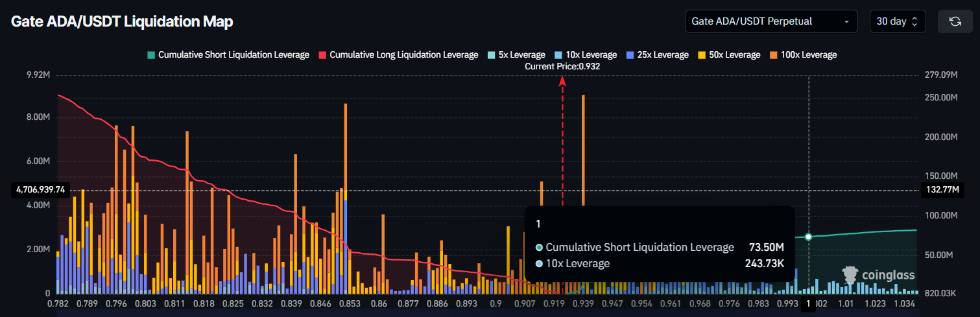Viewport: 980px width, 317px height.
Task: Click the 0.782 x-axis label
Action: click(60, 303)
